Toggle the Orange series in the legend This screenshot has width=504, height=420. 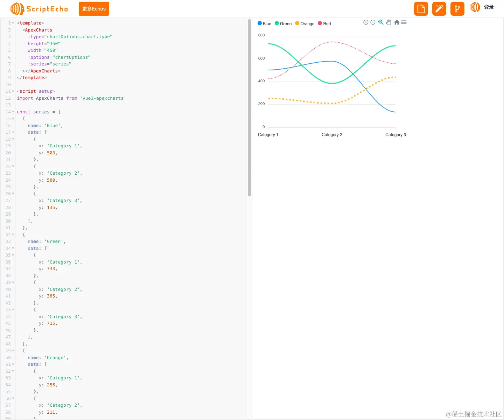(305, 23)
